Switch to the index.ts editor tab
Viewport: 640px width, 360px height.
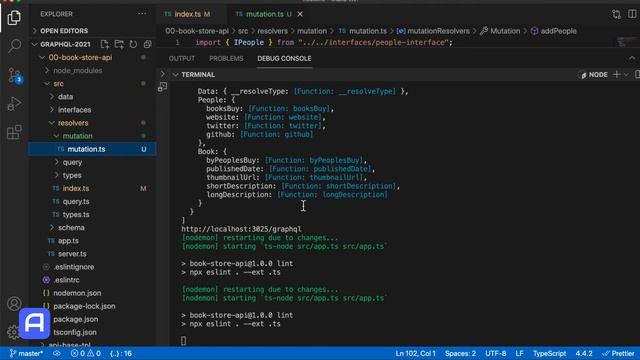[187, 14]
